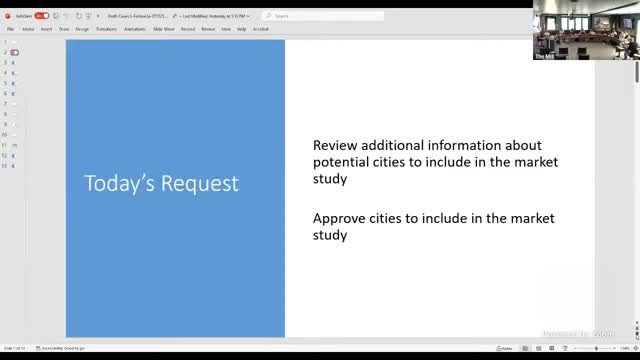640x360 pixels.
Task: Click the 'Review additional information' bullet text
Action: click(x=435, y=162)
